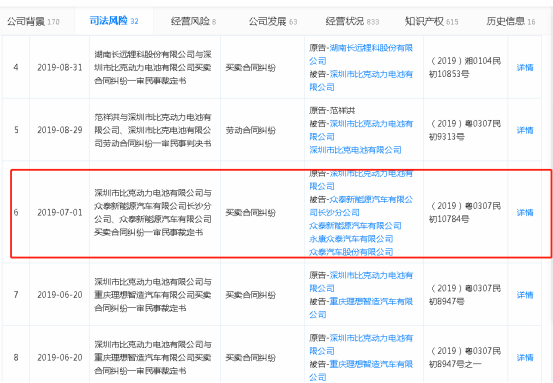Select the 经营风险 tab
This screenshot has height=383, width=553.
click(x=193, y=22)
